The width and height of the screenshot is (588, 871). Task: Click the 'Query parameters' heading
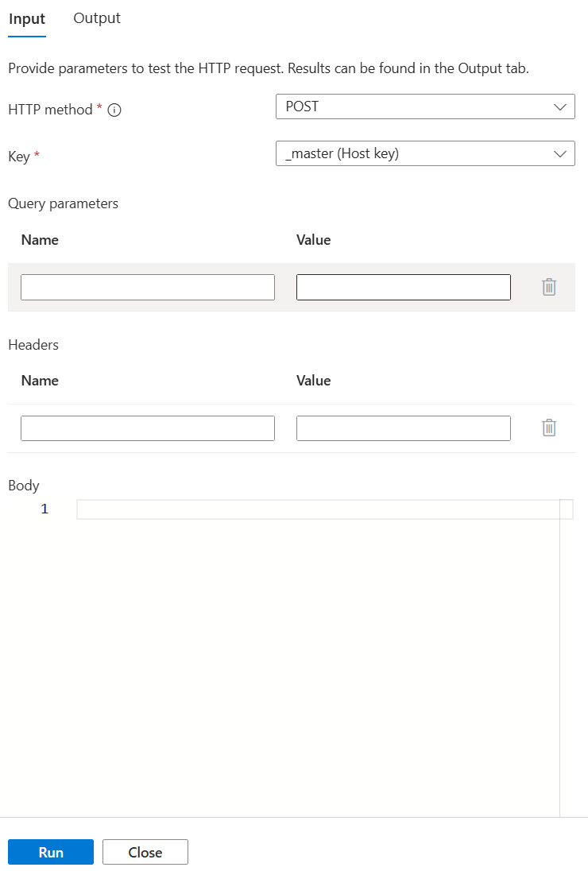[64, 204]
